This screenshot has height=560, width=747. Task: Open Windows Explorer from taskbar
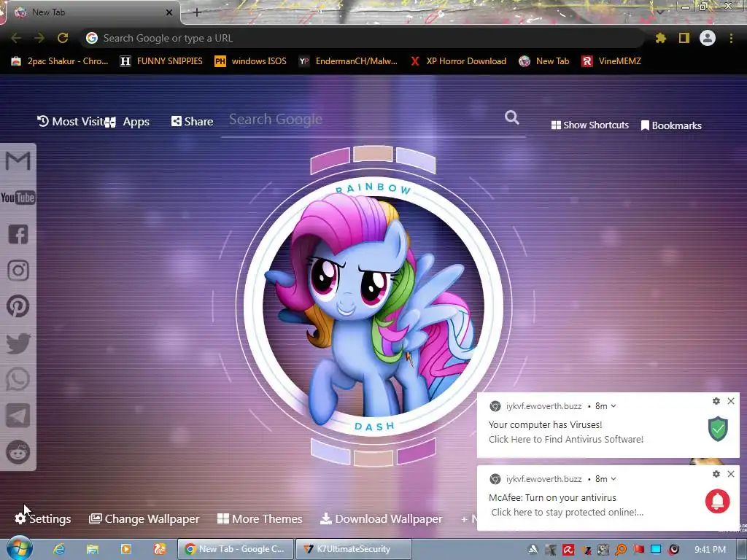point(93,549)
